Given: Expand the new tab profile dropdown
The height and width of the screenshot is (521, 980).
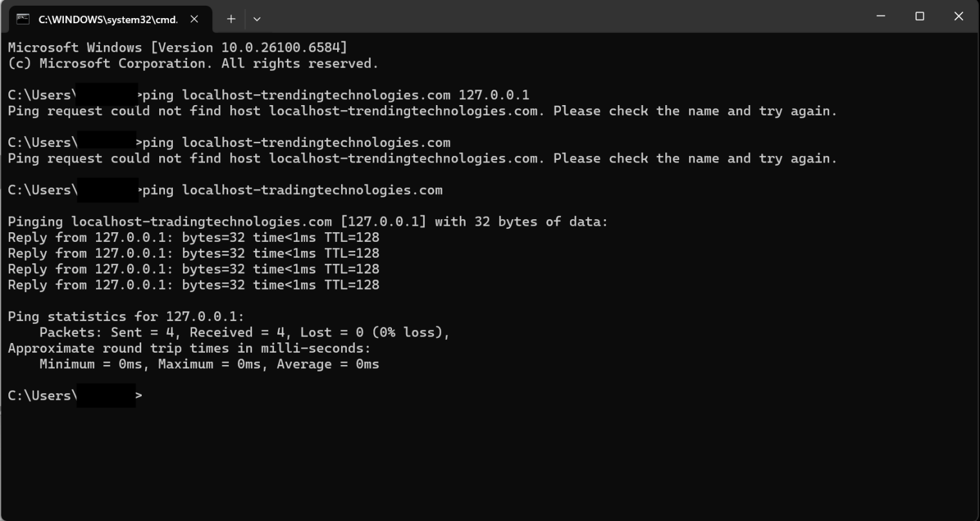Looking at the screenshot, I should coord(257,19).
